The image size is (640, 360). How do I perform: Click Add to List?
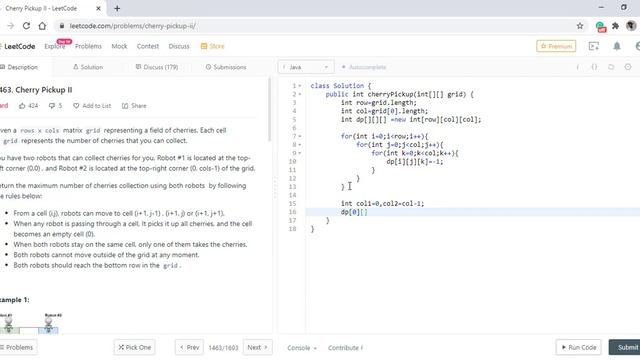(92, 106)
